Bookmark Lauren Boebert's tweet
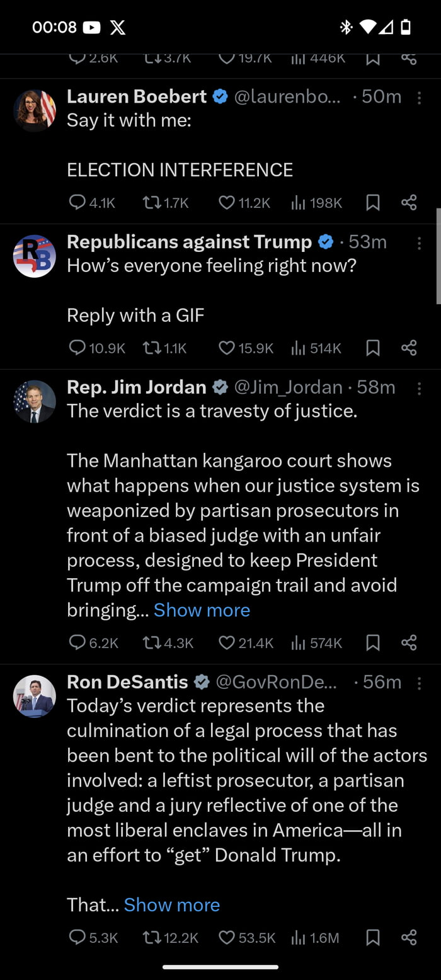This screenshot has width=441, height=980. point(373,203)
